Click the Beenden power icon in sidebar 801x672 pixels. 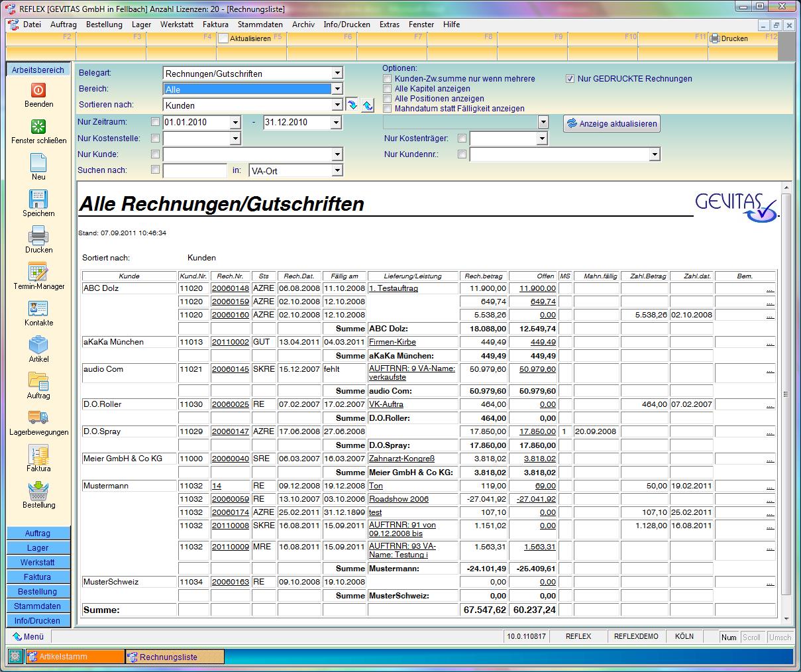[x=38, y=90]
